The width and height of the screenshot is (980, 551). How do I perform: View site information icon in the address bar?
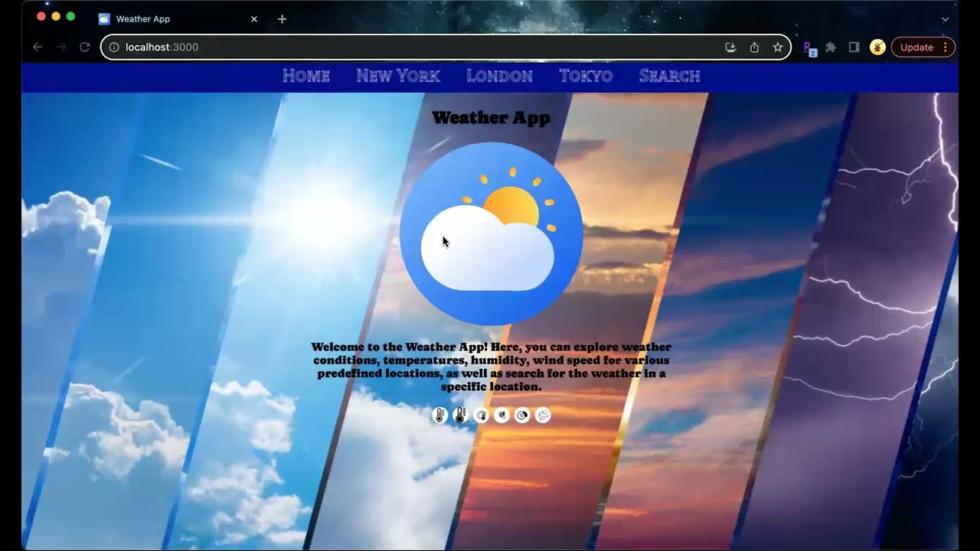pyautogui.click(x=114, y=47)
